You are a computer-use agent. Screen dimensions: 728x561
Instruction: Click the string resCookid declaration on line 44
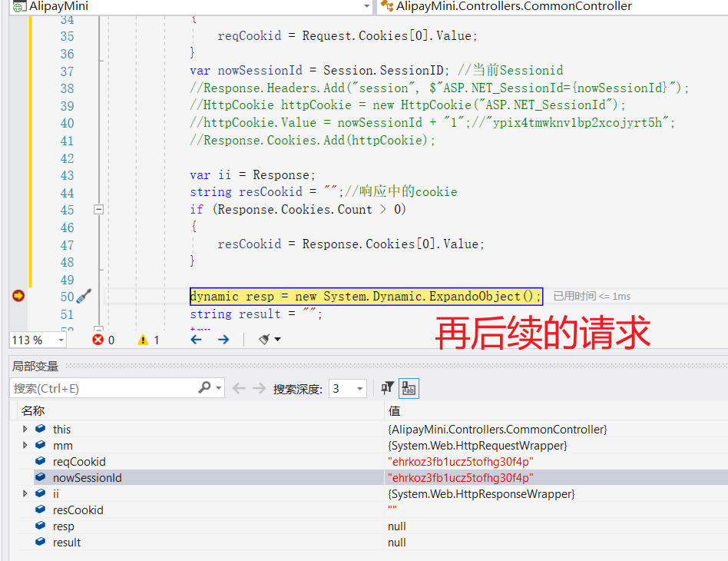(266, 191)
